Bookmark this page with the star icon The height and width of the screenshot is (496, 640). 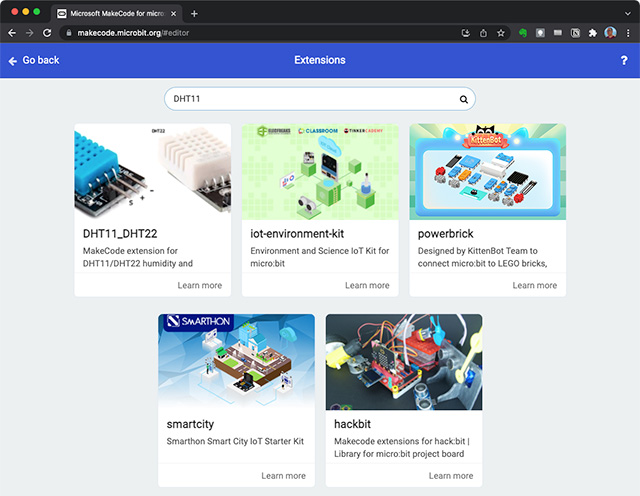click(501, 32)
